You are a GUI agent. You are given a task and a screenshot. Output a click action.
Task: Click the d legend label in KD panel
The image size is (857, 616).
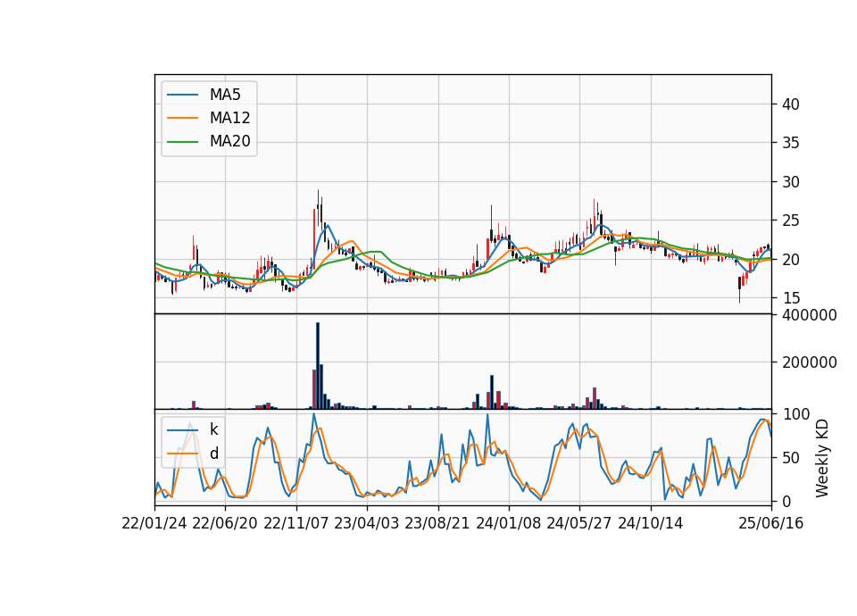click(x=213, y=454)
